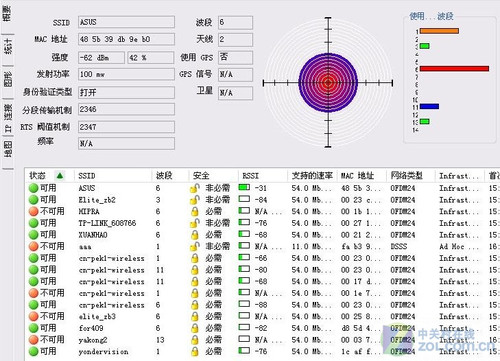Click the green status icon for Elite_zb2
Screen dimensions: 500x361
click(x=33, y=200)
